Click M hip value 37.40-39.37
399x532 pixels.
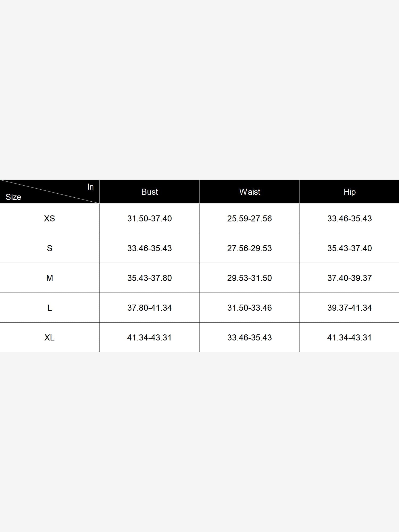tap(350, 278)
